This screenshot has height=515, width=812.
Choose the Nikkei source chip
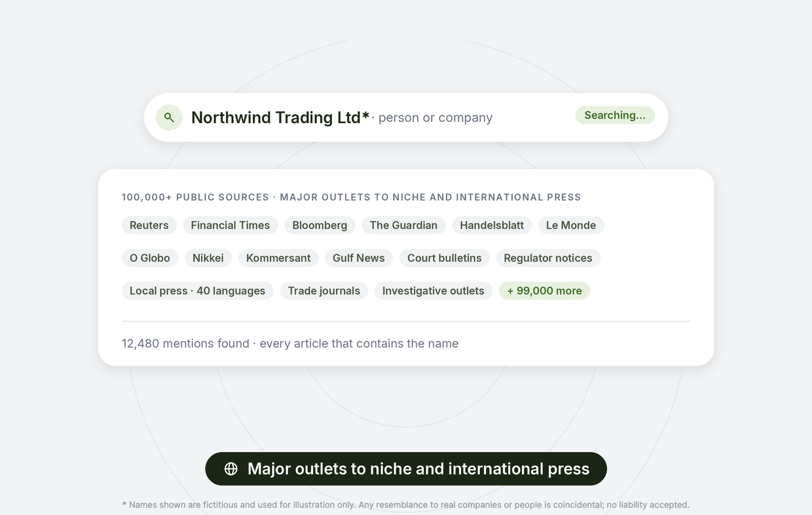click(x=208, y=258)
